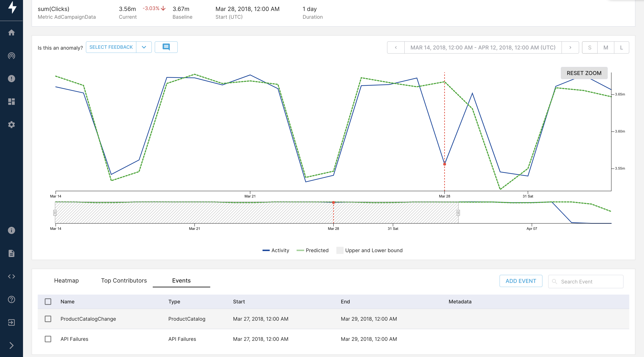This screenshot has width=644, height=357.
Task: Expand the sidebar with bottom chevron
Action: pos(11,345)
